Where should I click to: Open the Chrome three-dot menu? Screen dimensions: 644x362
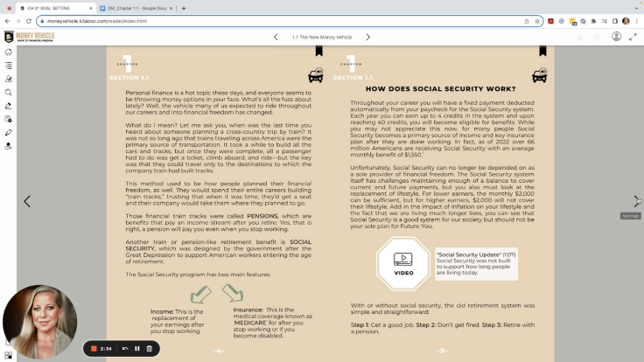637,21
